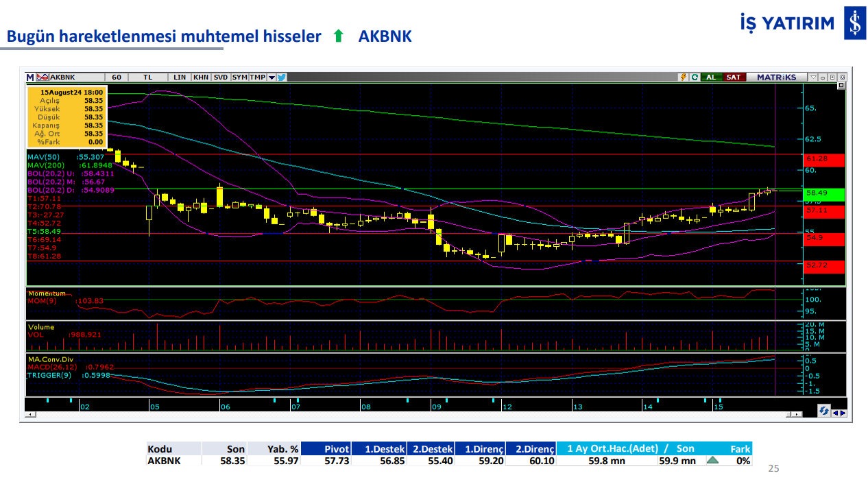This screenshot has width=868, height=482.
Task: Click the TL currency menu item
Action: pyautogui.click(x=146, y=77)
